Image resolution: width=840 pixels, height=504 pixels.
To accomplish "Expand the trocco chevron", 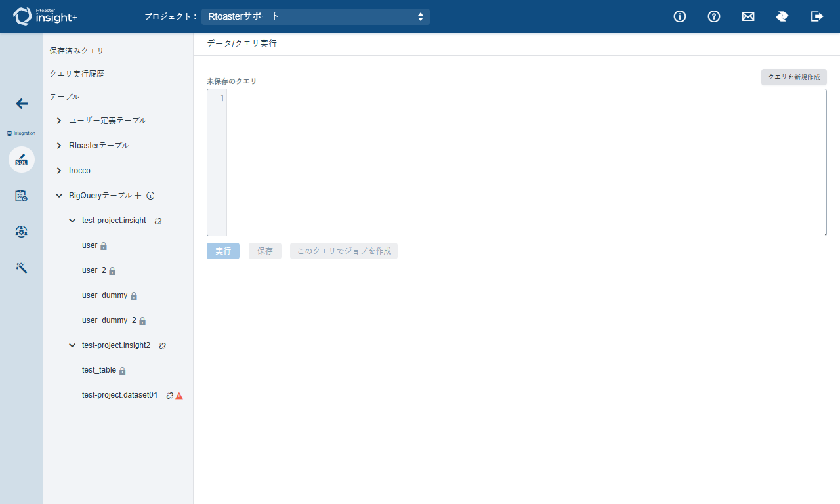I will [59, 171].
